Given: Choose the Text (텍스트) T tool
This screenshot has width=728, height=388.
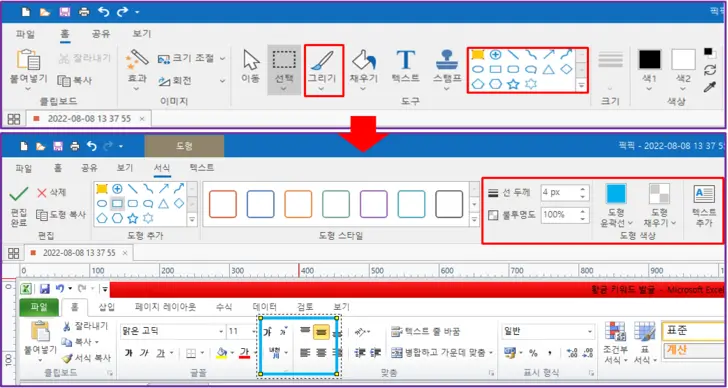Looking at the screenshot, I should coord(405,66).
